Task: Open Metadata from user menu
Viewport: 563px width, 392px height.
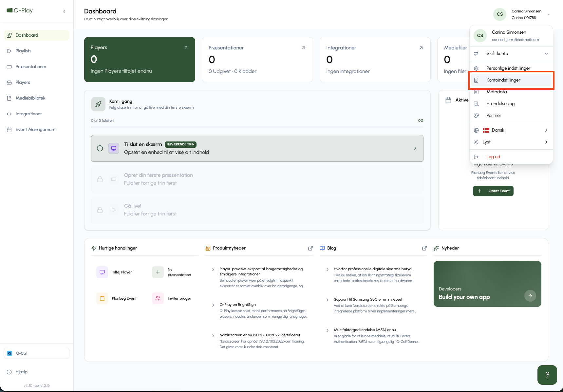Action: [511, 92]
